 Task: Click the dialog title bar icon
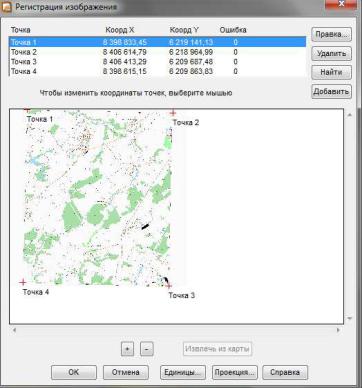pos(7,7)
